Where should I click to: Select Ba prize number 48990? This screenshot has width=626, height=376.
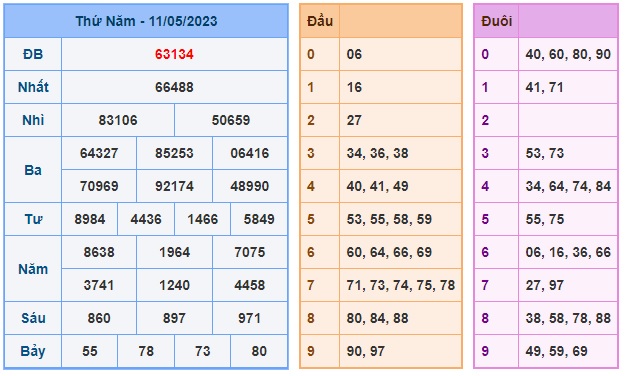(x=250, y=186)
